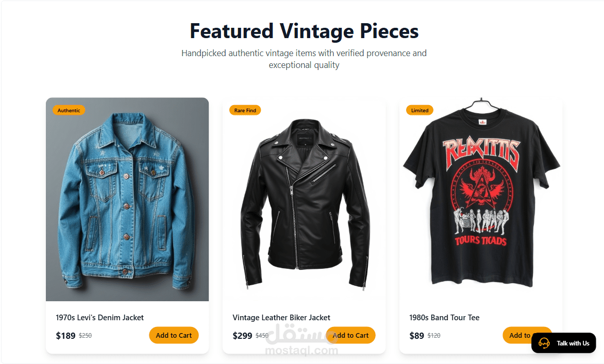
Task: Click the crossed-out $250 original price
Action: [85, 336]
